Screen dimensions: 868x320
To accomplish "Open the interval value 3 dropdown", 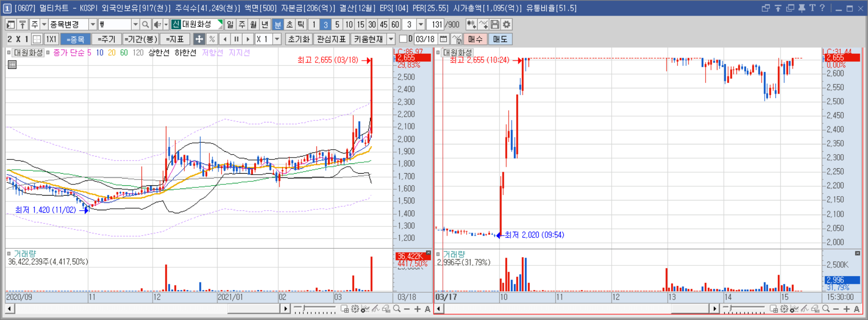I will click(420, 24).
